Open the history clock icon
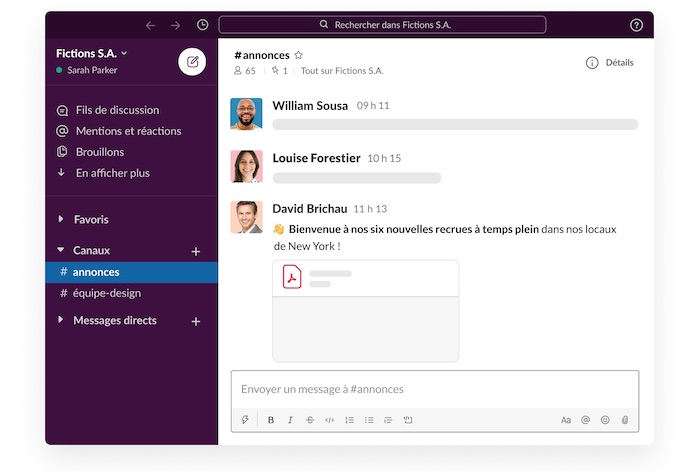Image resolution: width=700 pixels, height=472 pixels. pyautogui.click(x=203, y=25)
